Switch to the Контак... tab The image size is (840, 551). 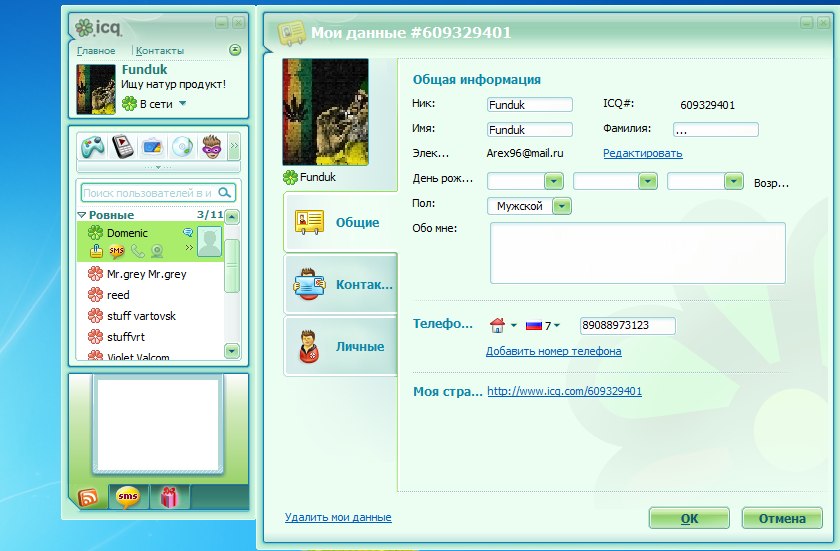coord(341,284)
